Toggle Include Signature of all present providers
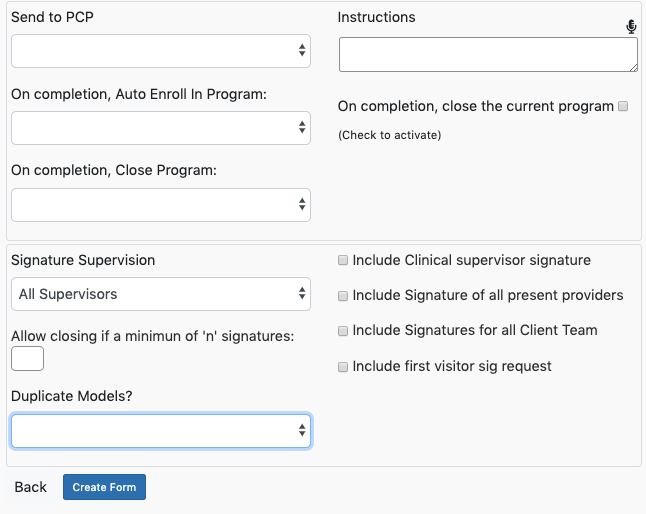Image resolution: width=646 pixels, height=514 pixels. click(343, 296)
